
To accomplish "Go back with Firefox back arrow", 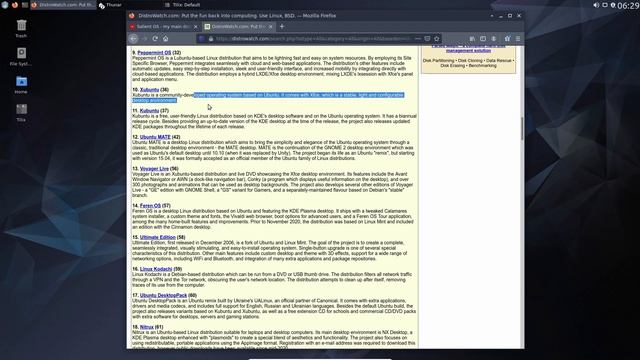I will 133,38.
